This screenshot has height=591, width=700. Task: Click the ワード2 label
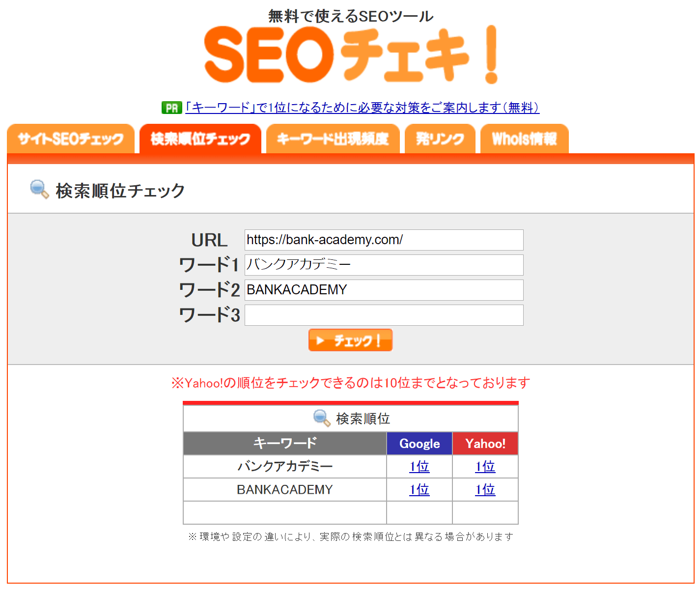pyautogui.click(x=209, y=290)
